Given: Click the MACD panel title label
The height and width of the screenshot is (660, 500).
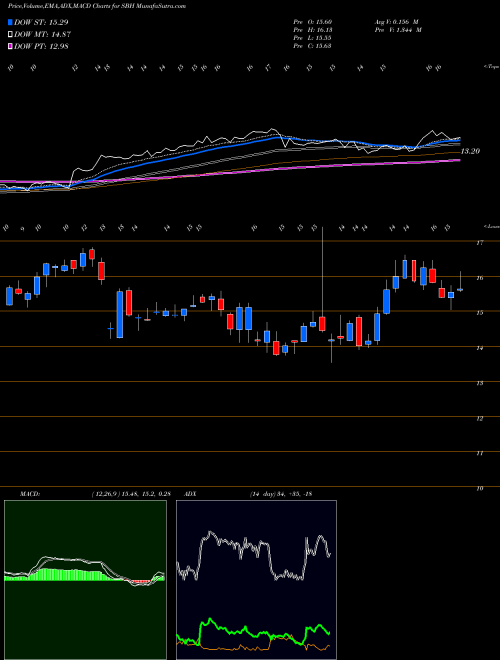Looking at the screenshot, I should click(x=29, y=494).
